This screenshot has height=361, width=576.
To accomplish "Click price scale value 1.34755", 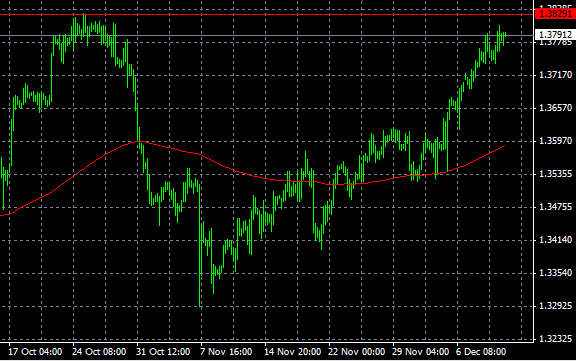I will [555, 207].
